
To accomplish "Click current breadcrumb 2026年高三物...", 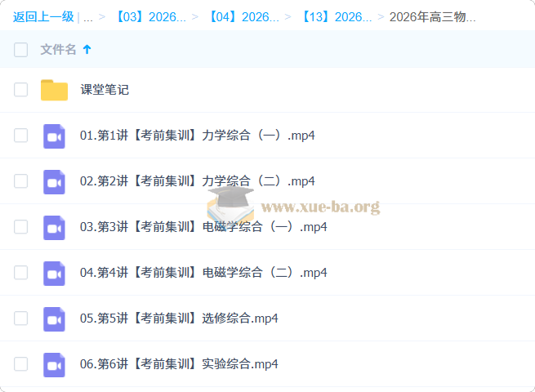I will 432,16.
